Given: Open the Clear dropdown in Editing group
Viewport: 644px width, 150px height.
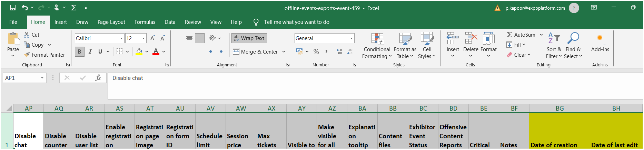Looking at the screenshot, I should 518,55.
